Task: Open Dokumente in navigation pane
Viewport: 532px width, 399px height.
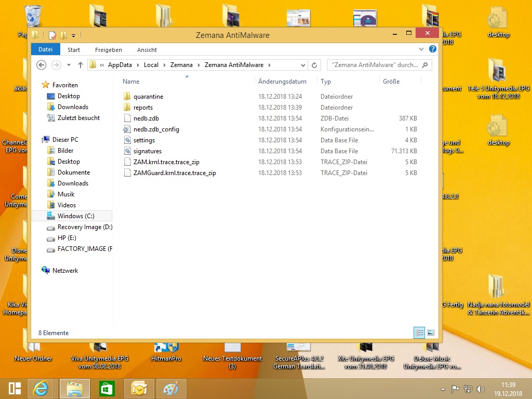Action: (x=74, y=172)
